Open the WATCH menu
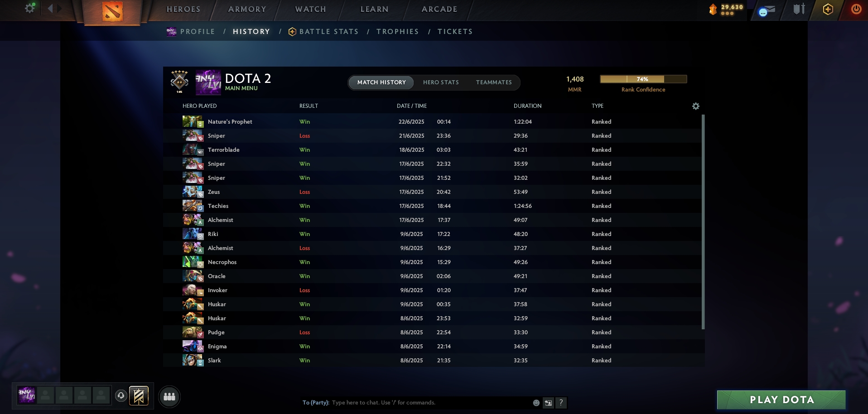Image resolution: width=868 pixels, height=414 pixels. [311, 9]
